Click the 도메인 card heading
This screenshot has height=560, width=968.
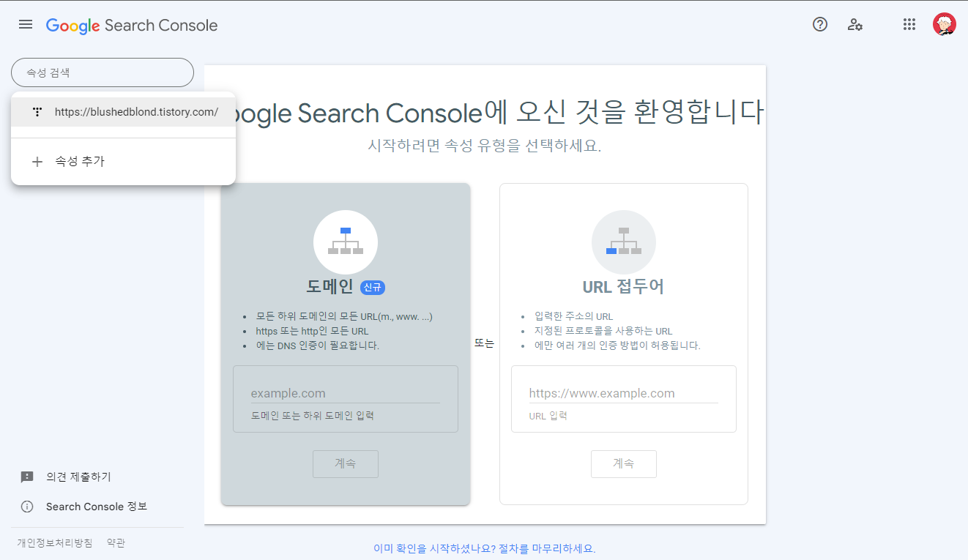pos(330,287)
